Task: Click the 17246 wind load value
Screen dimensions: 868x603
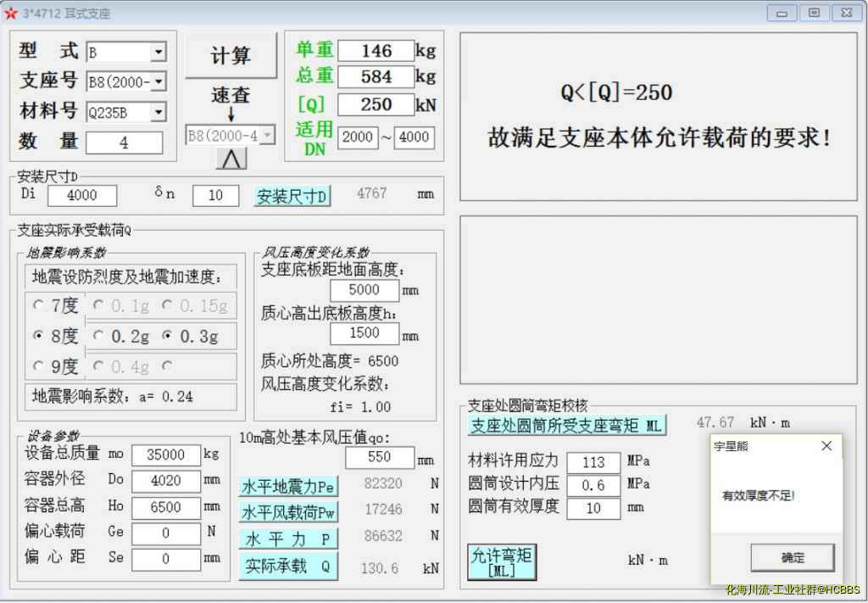Action: (x=383, y=510)
